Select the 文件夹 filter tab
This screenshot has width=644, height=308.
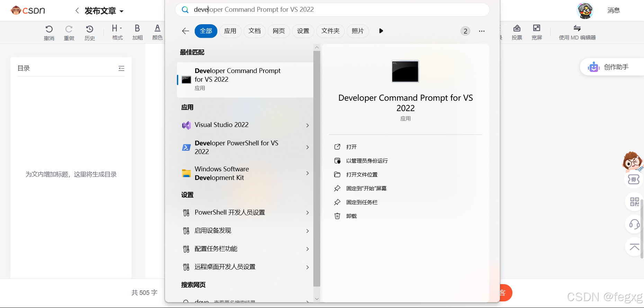(x=330, y=31)
